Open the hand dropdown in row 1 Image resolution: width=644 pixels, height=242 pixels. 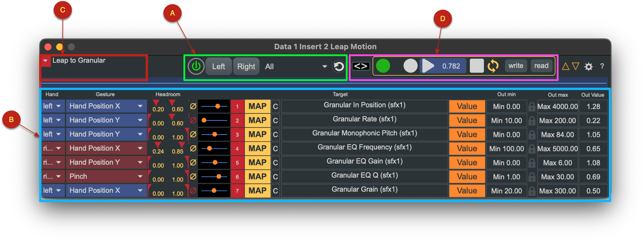click(53, 106)
